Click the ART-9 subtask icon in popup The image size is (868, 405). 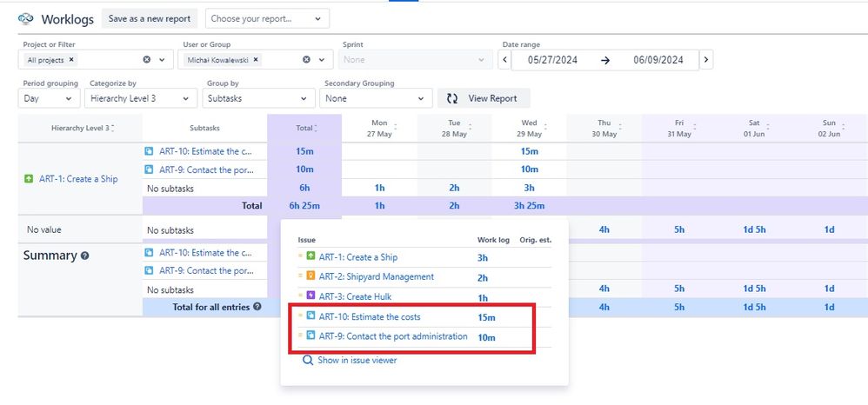tap(310, 335)
